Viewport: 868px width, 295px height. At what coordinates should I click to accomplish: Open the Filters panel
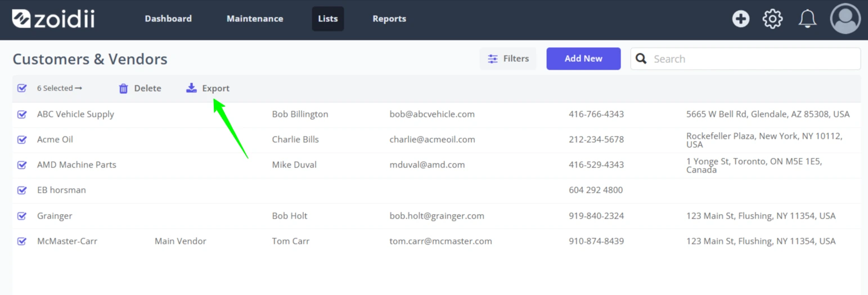tap(508, 58)
